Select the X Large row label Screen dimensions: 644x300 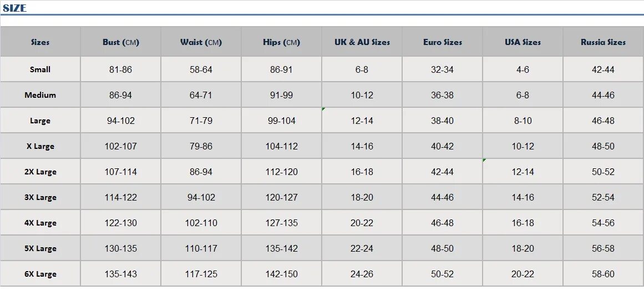[x=40, y=146]
